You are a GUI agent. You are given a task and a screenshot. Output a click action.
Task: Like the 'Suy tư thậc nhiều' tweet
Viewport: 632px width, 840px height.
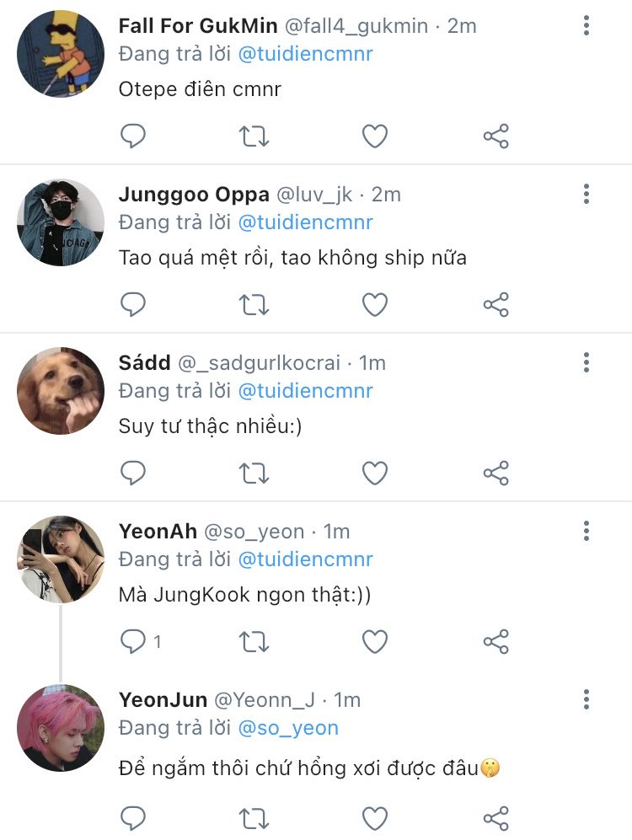tap(374, 473)
